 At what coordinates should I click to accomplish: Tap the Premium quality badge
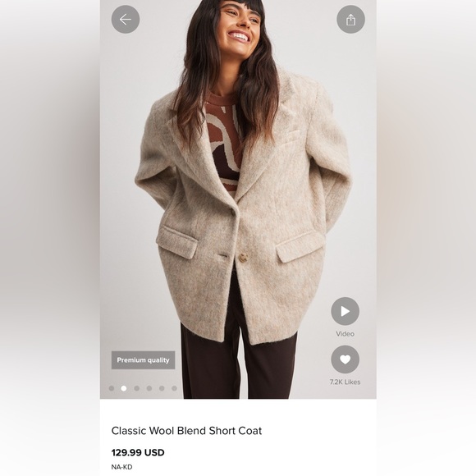(x=143, y=360)
